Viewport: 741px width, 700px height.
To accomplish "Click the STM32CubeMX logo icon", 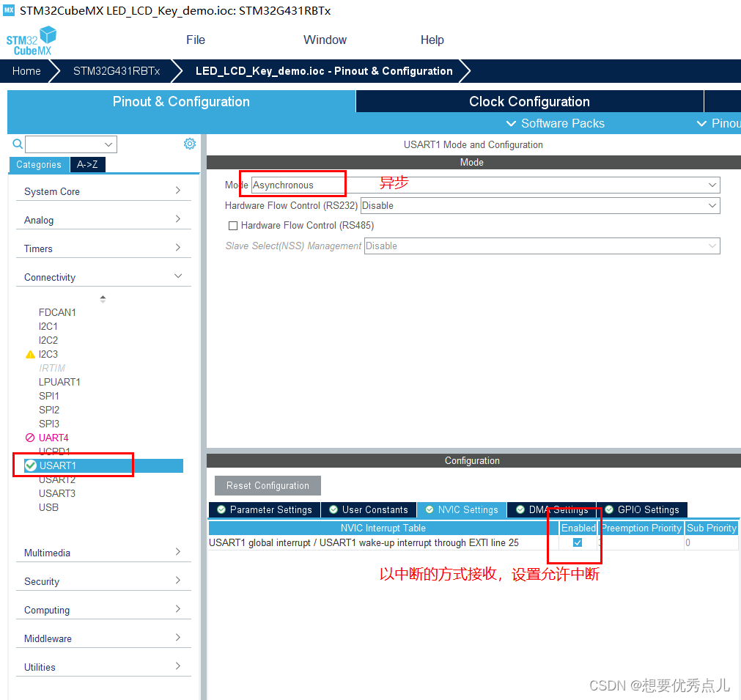I will click(32, 40).
